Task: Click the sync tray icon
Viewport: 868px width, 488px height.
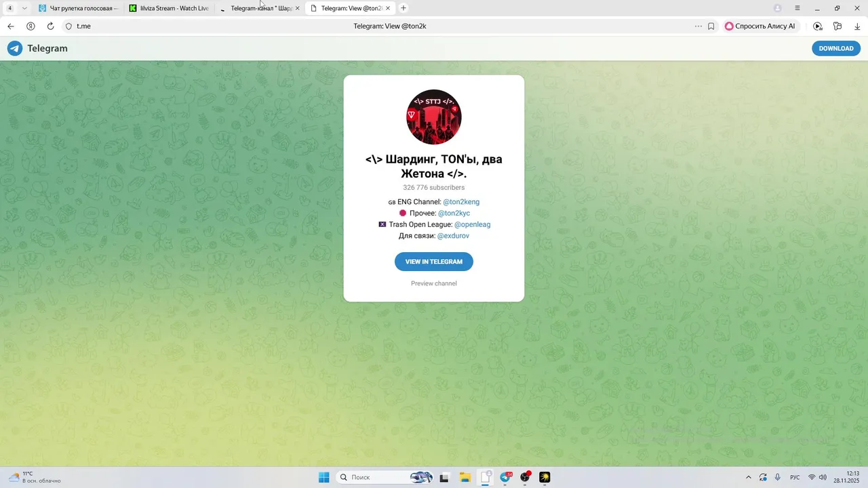Action: [763, 477]
